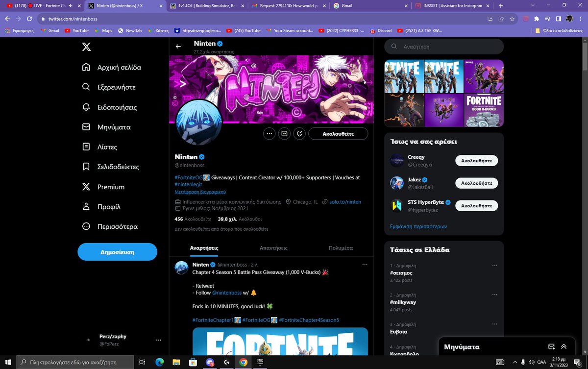Click the twitter.com/nintenboss address bar

pyautogui.click(x=262, y=19)
